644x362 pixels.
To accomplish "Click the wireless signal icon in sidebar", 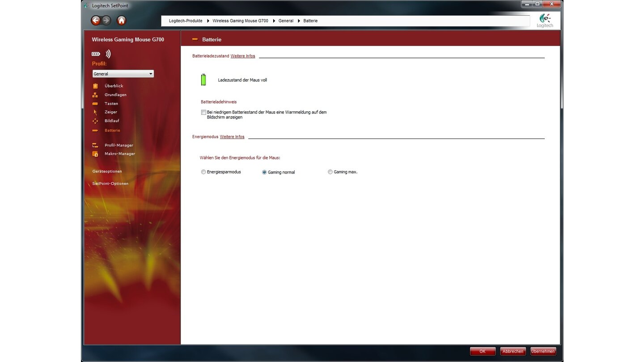I will pos(108,54).
